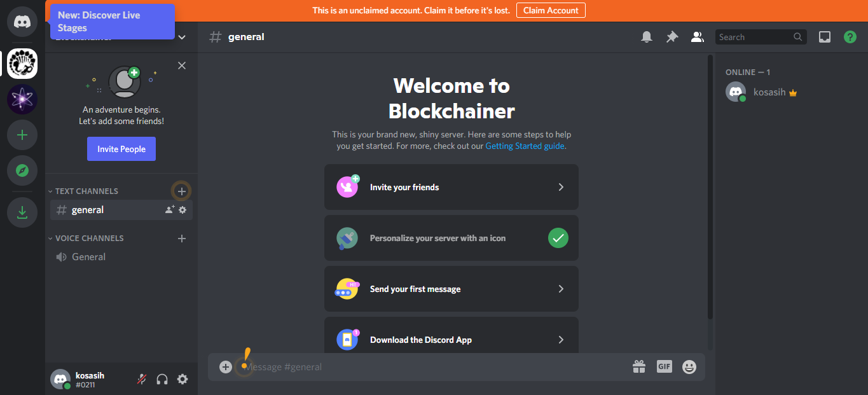Explore public servers compass icon

click(22, 170)
